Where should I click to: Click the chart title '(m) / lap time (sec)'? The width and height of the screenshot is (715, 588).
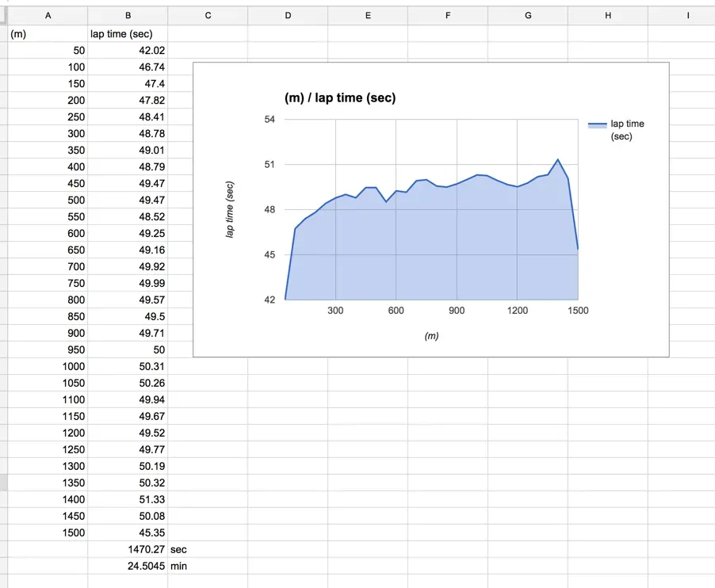pos(340,98)
